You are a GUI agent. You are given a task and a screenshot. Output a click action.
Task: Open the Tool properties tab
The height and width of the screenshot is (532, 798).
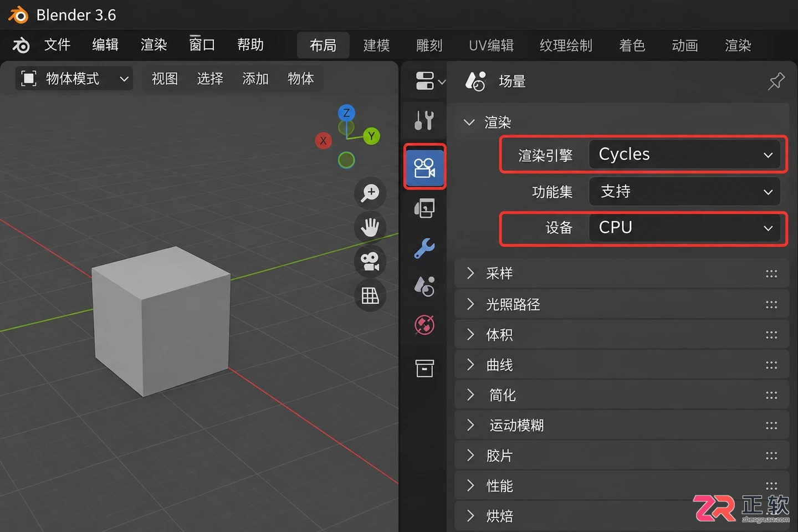point(424,120)
